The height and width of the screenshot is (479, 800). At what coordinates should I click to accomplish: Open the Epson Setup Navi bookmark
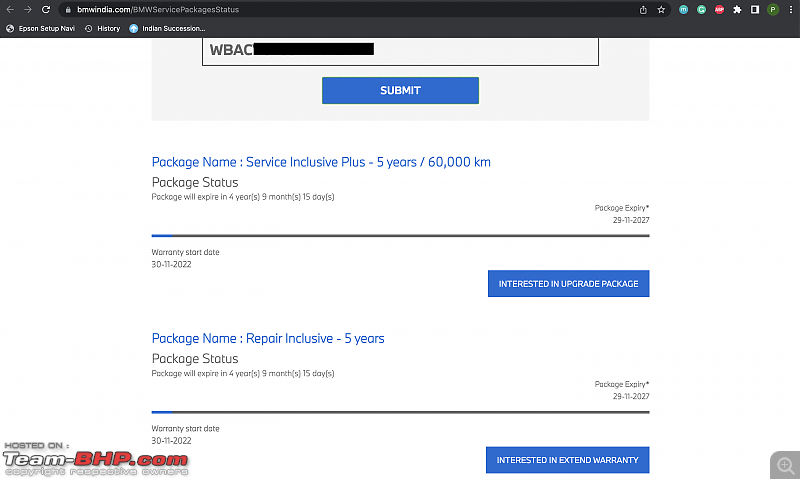[40, 29]
